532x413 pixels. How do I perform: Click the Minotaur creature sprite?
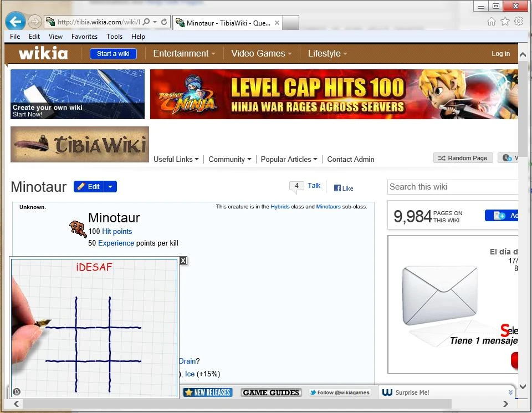(x=78, y=228)
